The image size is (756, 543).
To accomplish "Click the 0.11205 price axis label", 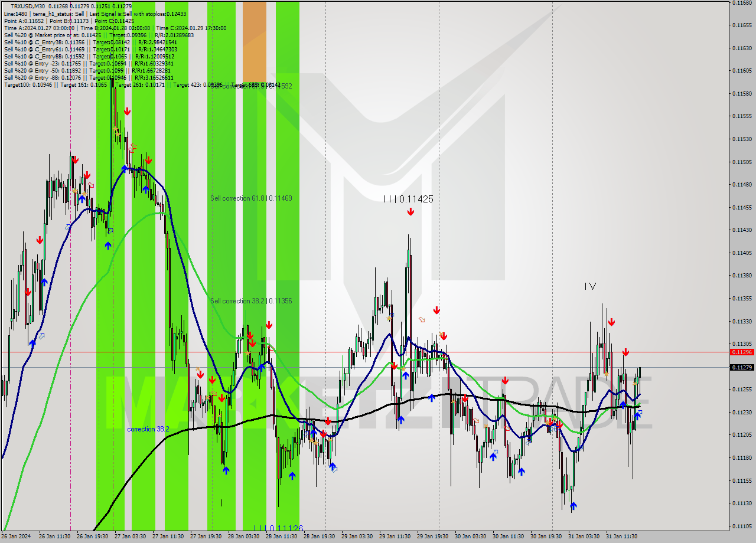I will pyautogui.click(x=742, y=435).
